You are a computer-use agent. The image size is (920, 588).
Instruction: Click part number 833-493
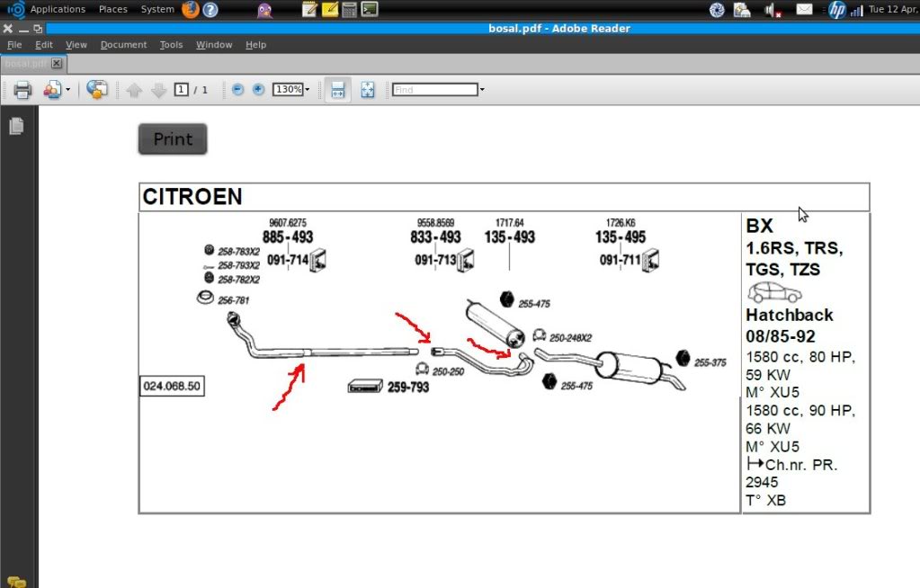435,237
